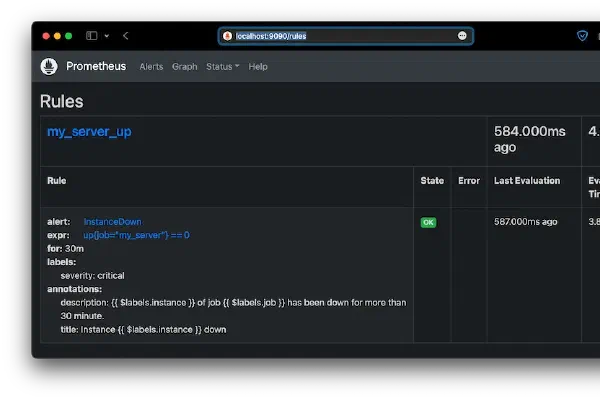Viewport: 600px width, 400px height.
Task: Expand the Status dropdown menu
Action: point(223,67)
